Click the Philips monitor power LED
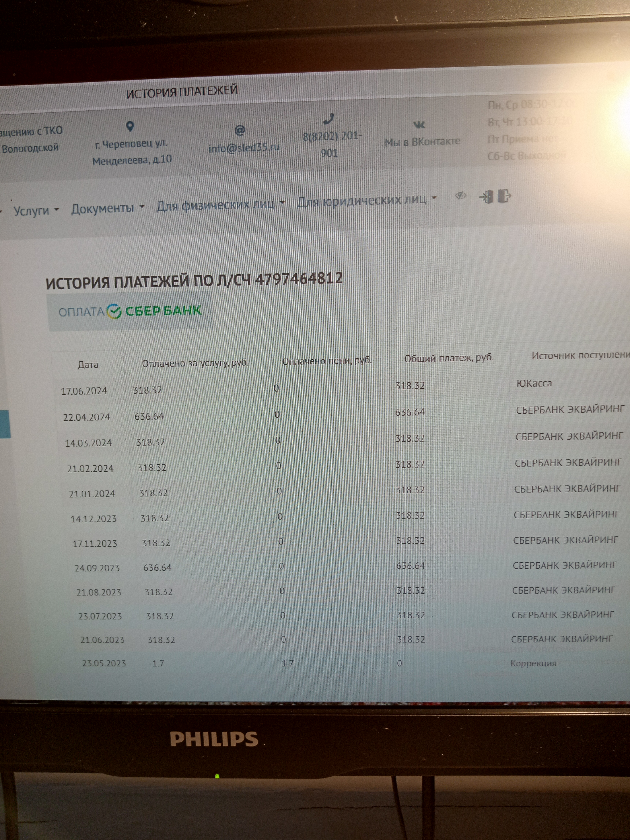 pos(217,776)
